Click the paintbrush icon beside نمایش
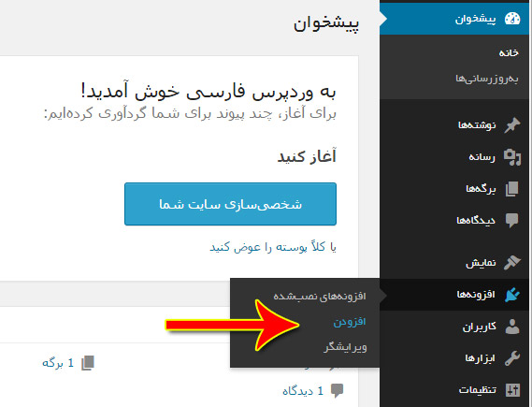 point(512,262)
